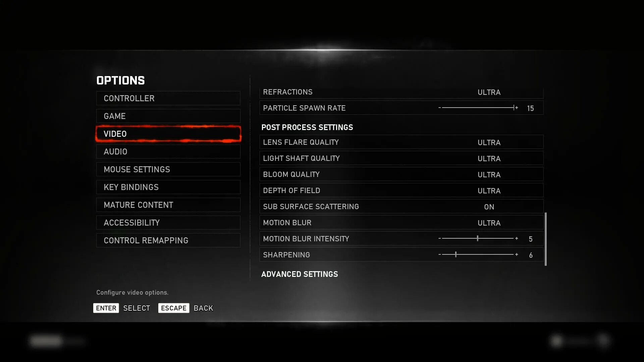The height and width of the screenshot is (362, 644).
Task: Click ESCAPE to go back
Action: coord(173,308)
